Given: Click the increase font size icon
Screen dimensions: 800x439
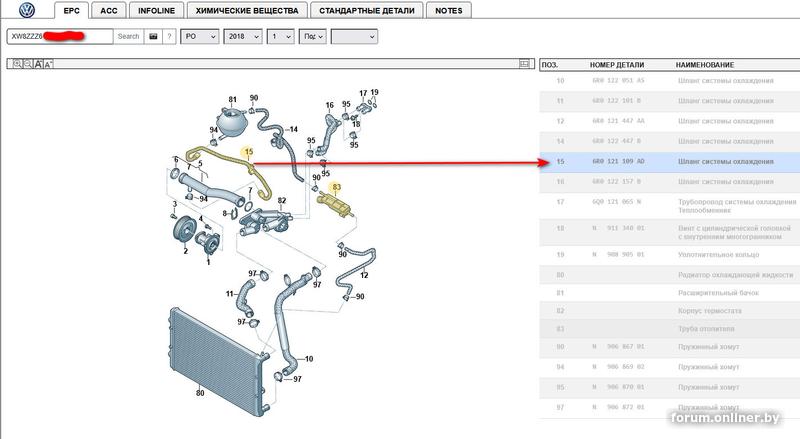Looking at the screenshot, I should tap(38, 64).
